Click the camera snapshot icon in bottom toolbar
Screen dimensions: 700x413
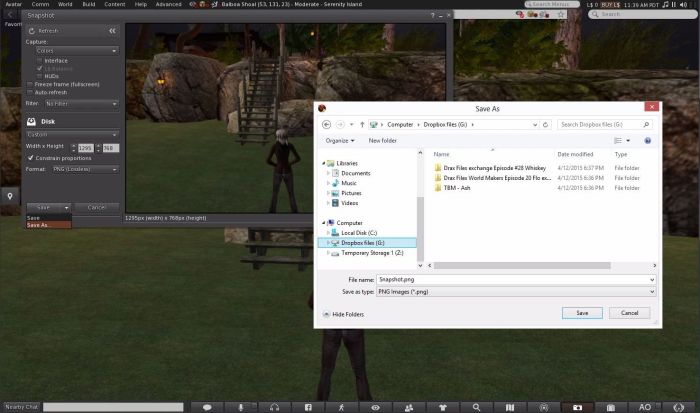coord(577,407)
